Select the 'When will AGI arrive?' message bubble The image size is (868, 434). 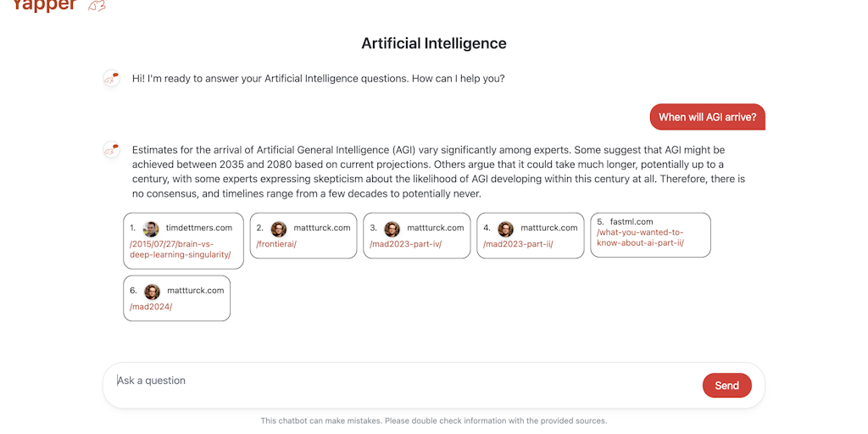point(708,117)
